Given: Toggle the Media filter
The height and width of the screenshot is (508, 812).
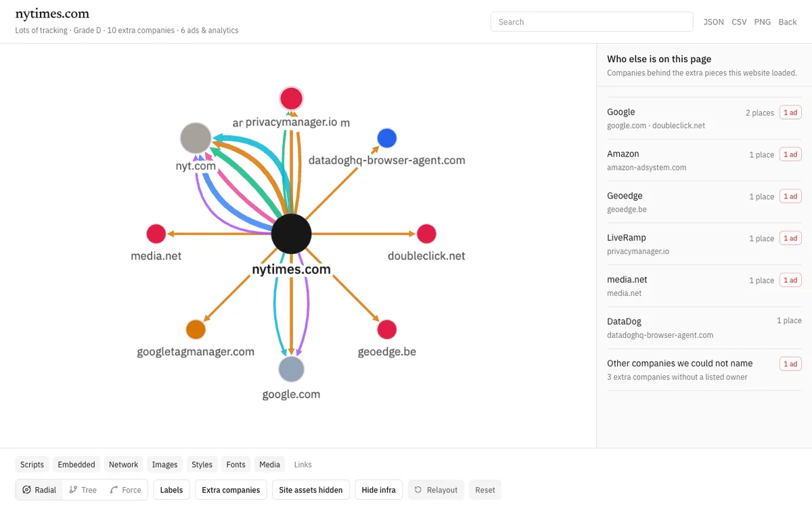Looking at the screenshot, I should [269, 465].
